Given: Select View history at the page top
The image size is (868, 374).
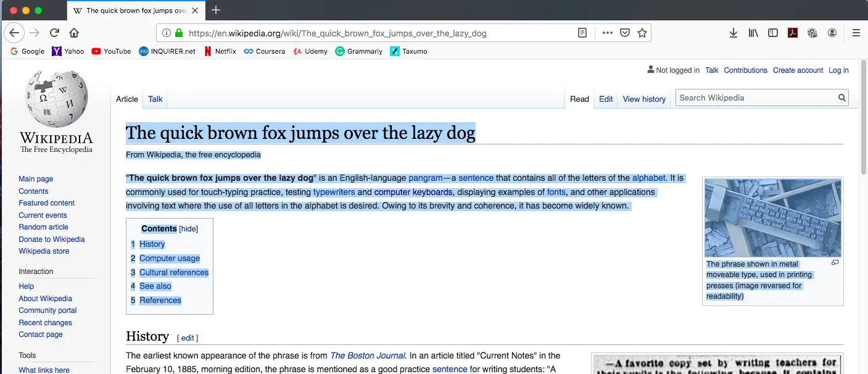Looking at the screenshot, I should tap(643, 99).
